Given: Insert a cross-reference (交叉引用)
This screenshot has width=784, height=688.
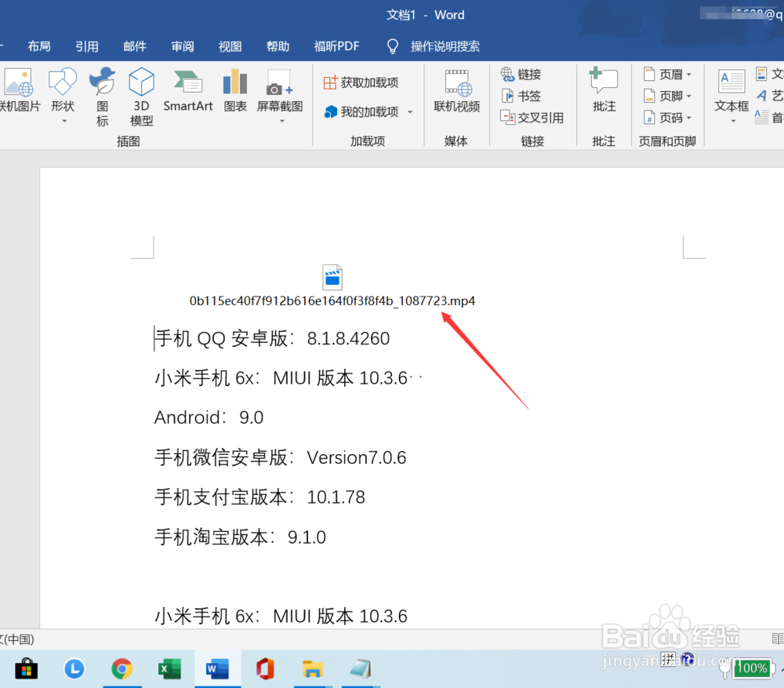Looking at the screenshot, I should click(532, 118).
